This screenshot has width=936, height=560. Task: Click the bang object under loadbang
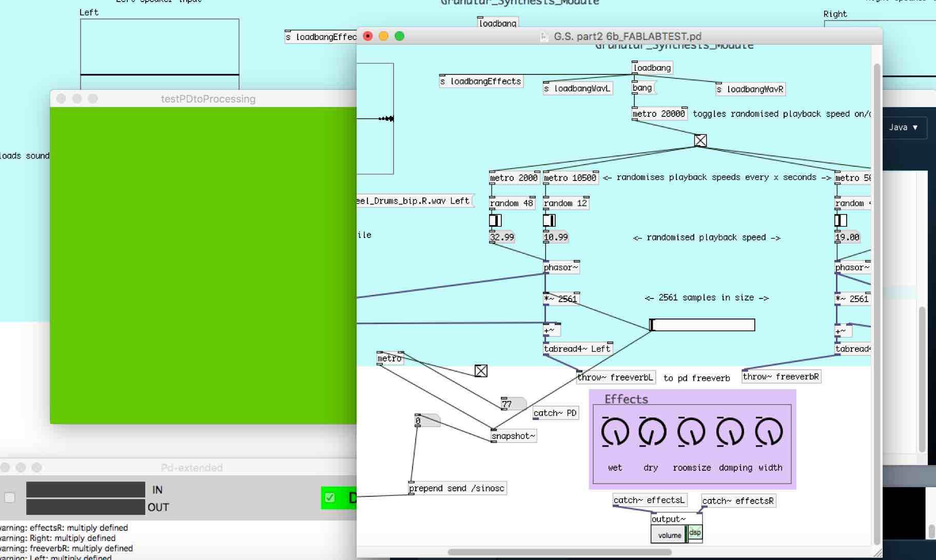[x=643, y=88]
